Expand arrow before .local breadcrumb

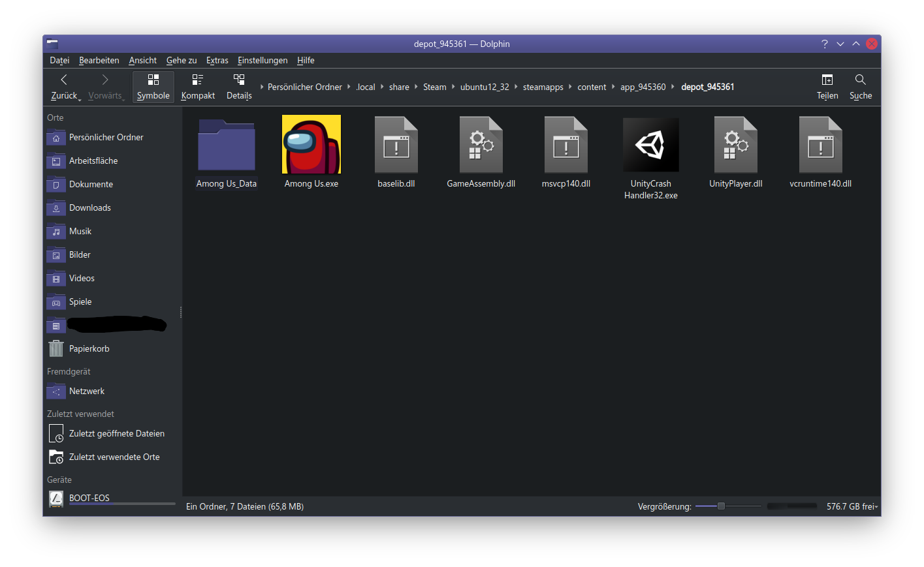coord(349,86)
